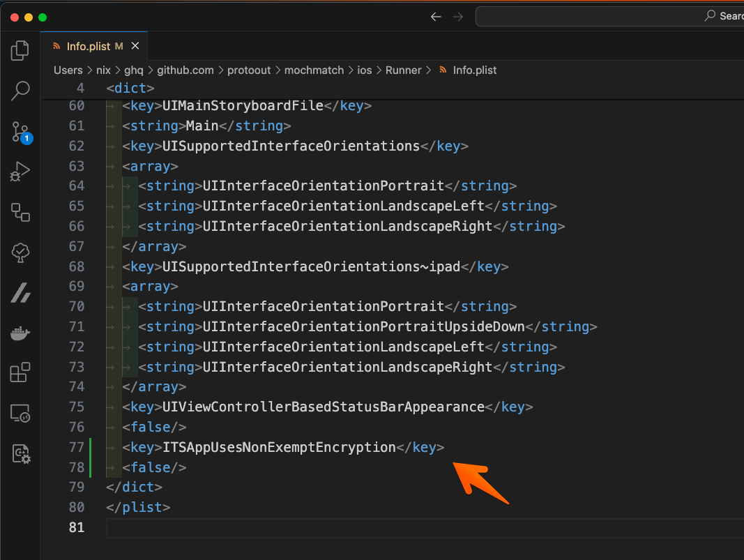
Task: Click the false tag on line 76
Action: coord(154,427)
